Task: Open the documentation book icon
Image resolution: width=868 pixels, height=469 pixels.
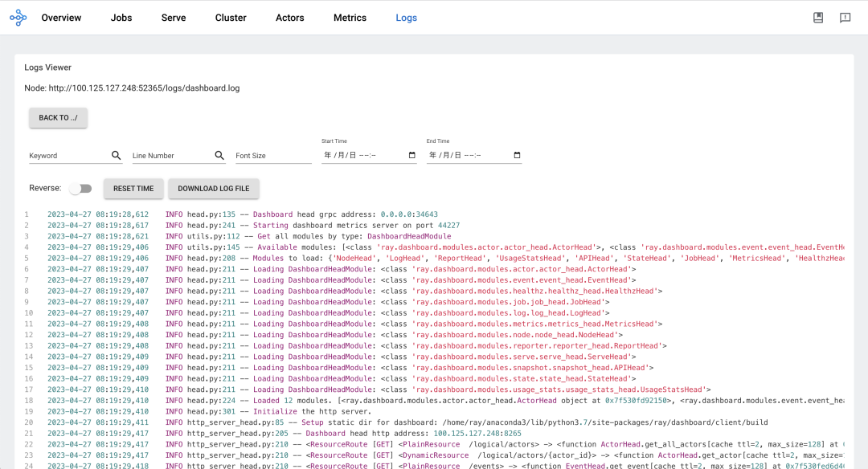Action: click(x=818, y=18)
